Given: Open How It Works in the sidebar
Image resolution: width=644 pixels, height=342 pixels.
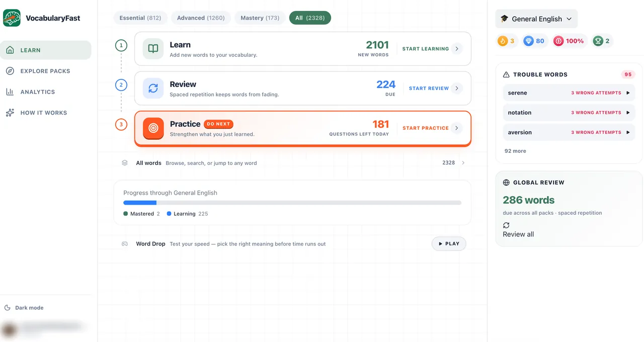Looking at the screenshot, I should (46, 113).
